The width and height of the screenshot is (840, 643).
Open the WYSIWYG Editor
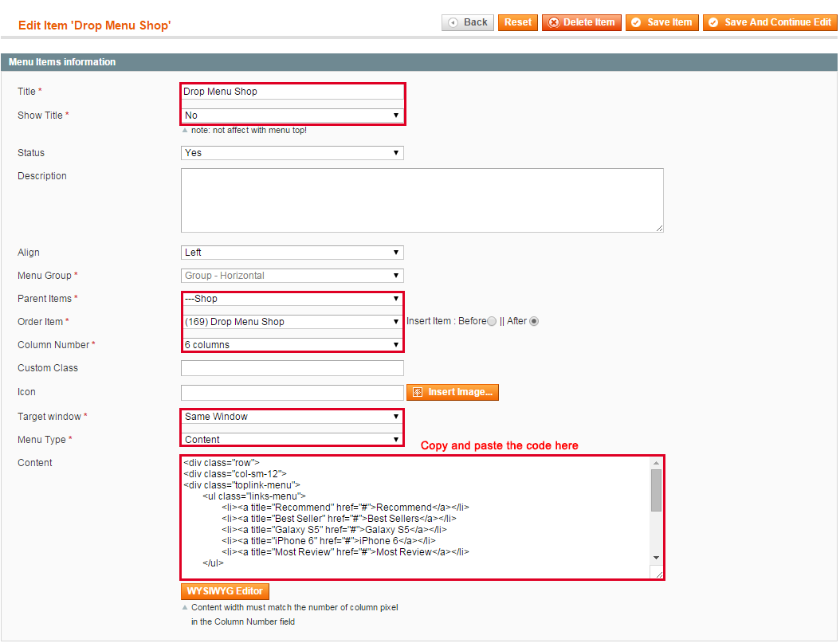pos(225,591)
